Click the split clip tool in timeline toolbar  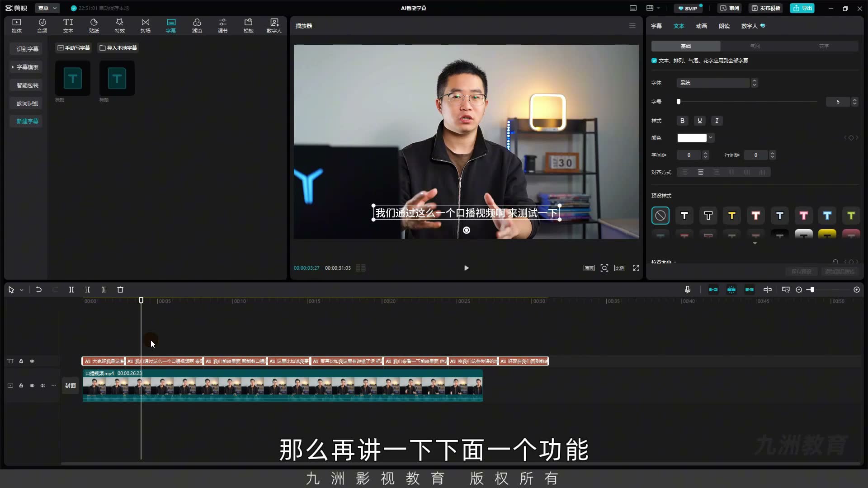tap(71, 290)
